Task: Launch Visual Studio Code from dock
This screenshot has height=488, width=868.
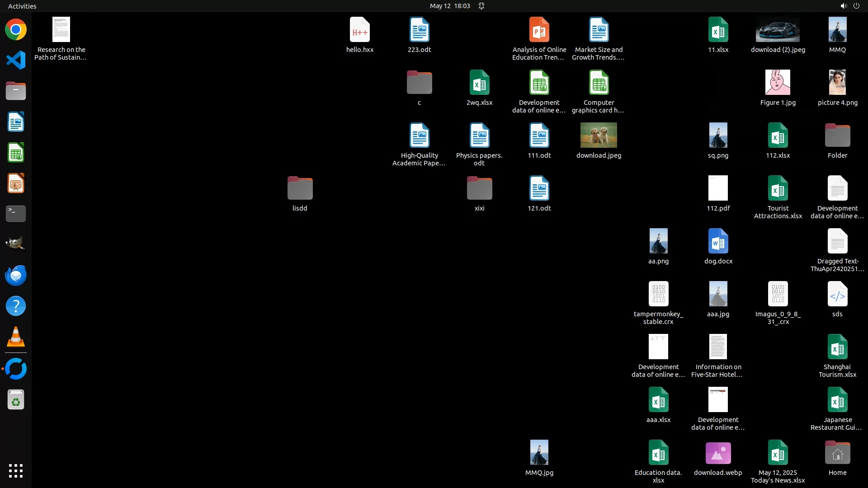Action: coord(16,60)
